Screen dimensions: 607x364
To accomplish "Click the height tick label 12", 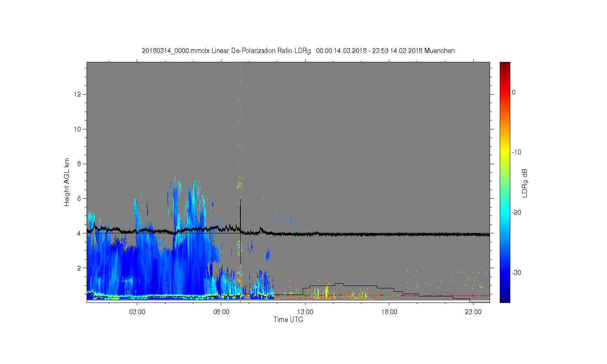I will click(x=78, y=95).
